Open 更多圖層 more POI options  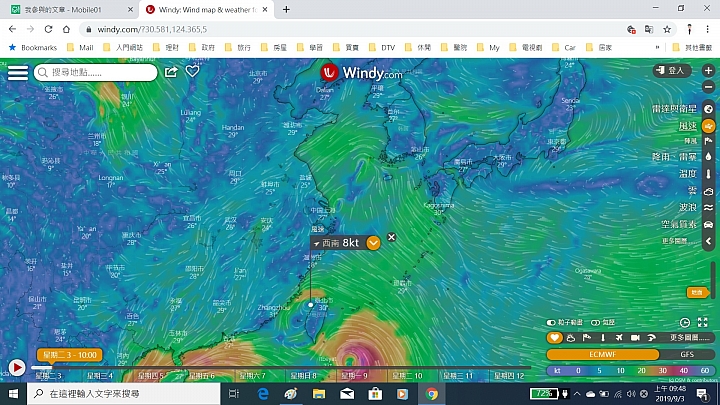click(x=690, y=338)
